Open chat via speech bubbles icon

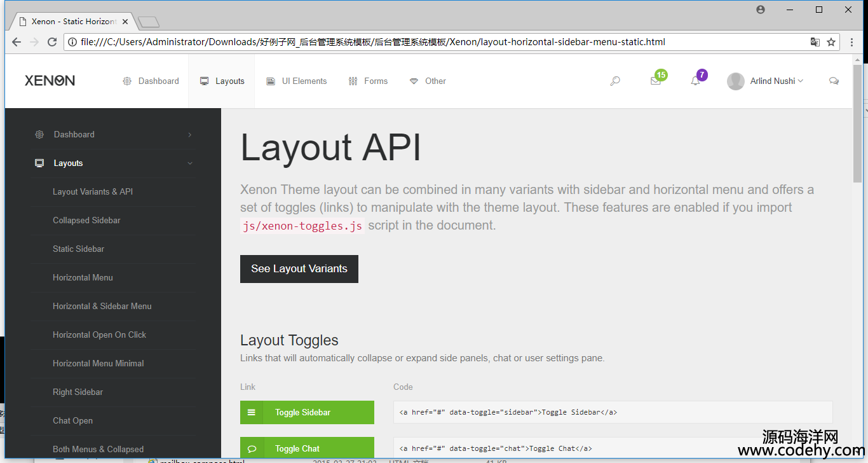834,81
